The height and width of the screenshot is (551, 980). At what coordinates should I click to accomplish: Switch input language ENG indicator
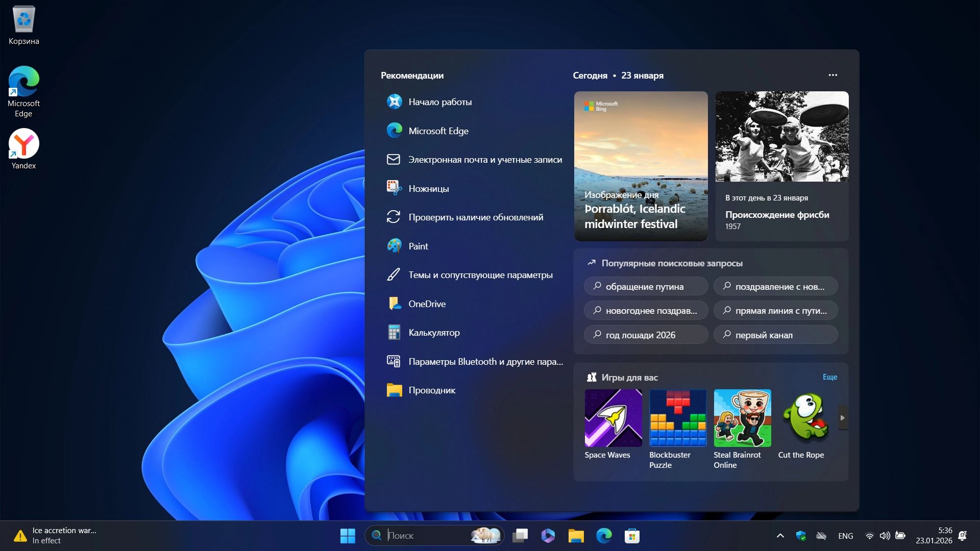coord(845,536)
